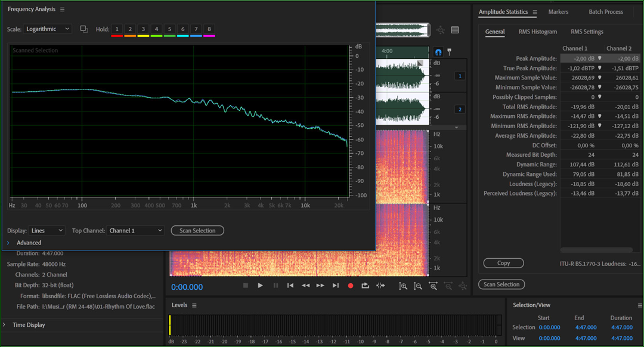Switch to the RMS Histogram tab
Screen dimensions: 644x347
[x=538, y=32]
